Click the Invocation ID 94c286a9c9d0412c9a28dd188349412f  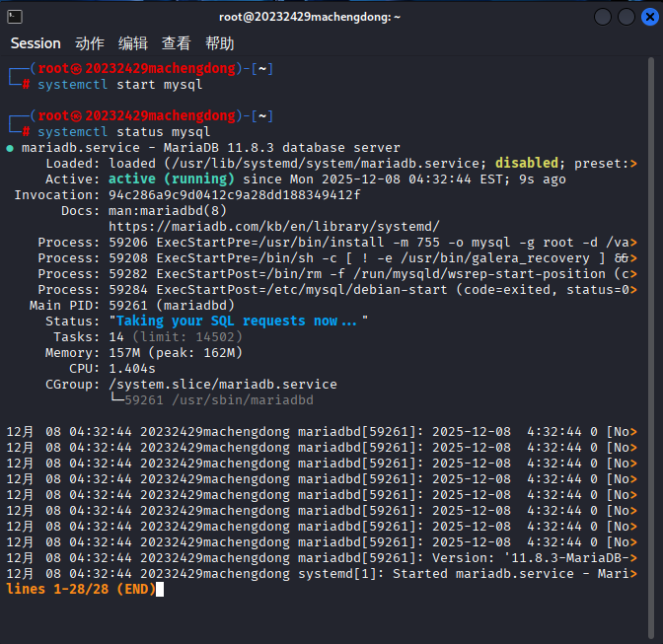[234, 195]
